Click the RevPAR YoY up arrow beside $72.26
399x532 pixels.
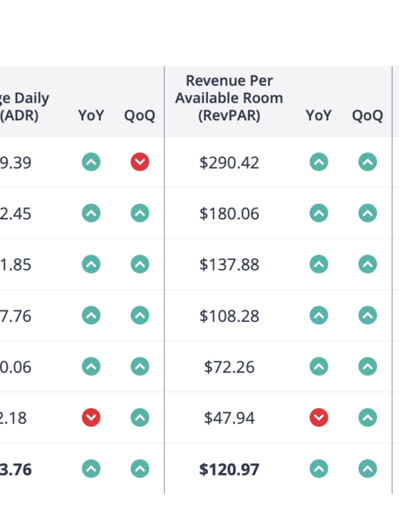click(319, 367)
